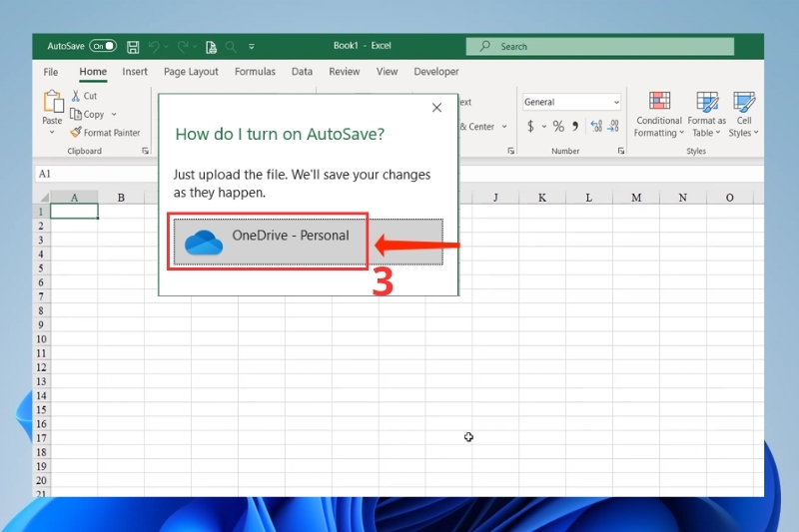799x532 pixels.
Task: Select column K header
Action: [542, 198]
